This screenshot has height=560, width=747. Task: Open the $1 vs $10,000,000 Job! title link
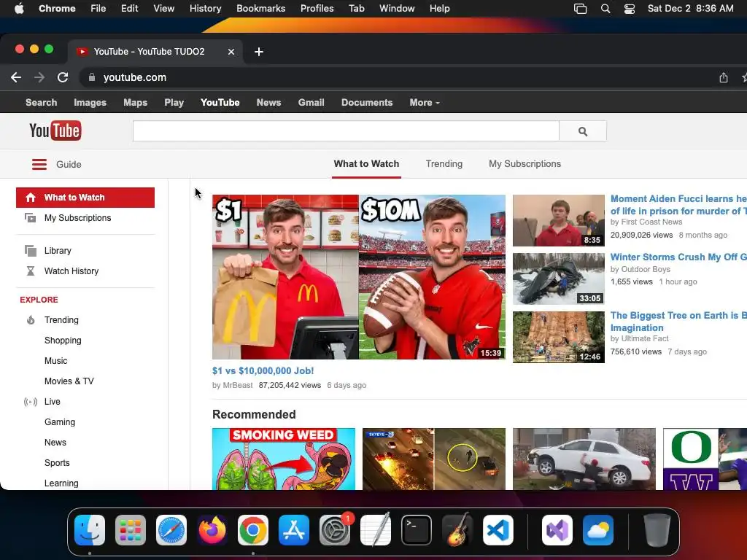[x=263, y=370]
